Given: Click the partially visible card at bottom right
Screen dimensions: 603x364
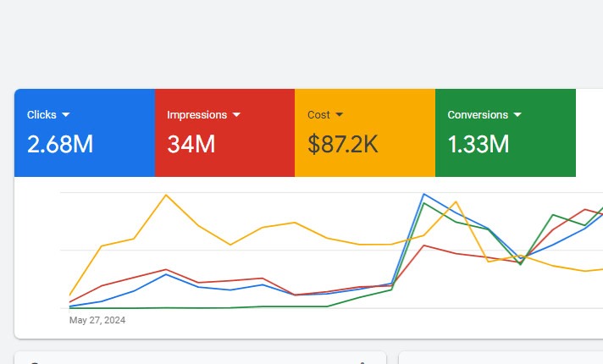Looking at the screenshot, I should click(x=500, y=358).
